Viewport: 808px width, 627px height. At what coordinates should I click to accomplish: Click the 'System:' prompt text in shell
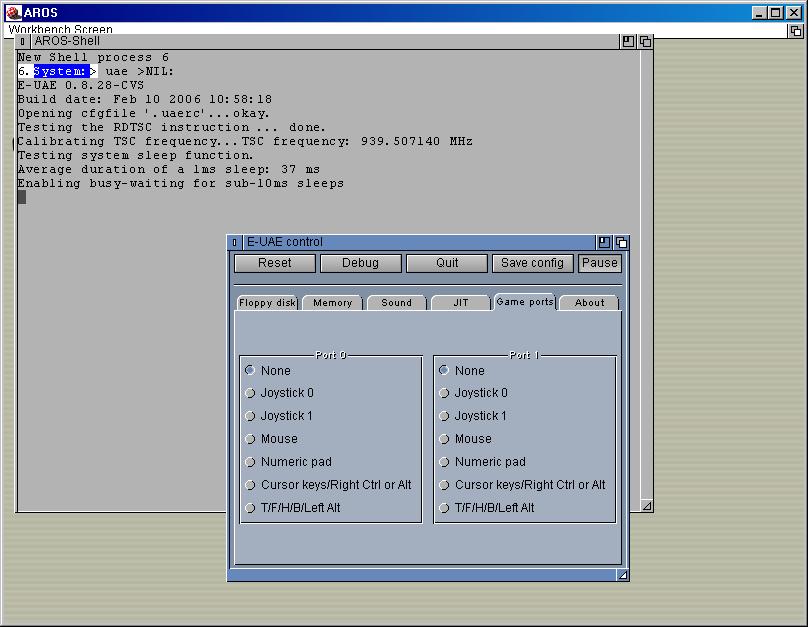[x=60, y=71]
